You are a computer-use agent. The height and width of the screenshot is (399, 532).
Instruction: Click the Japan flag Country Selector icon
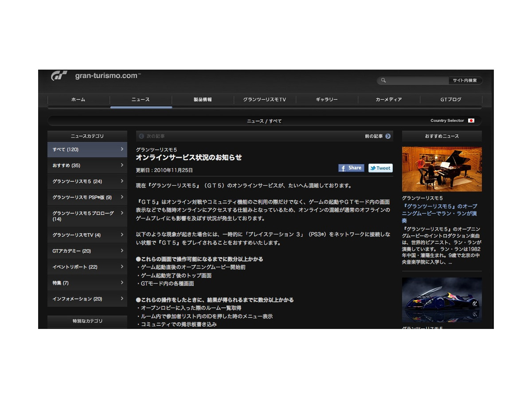pos(471,121)
